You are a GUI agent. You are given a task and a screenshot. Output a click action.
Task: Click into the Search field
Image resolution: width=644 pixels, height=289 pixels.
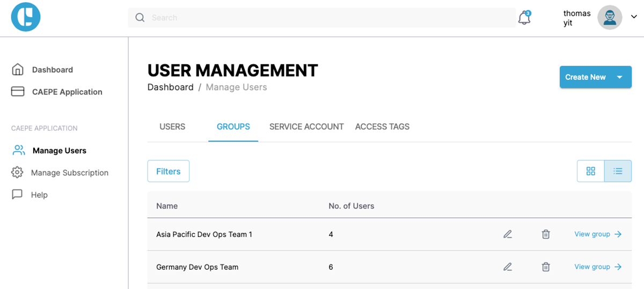click(x=322, y=18)
